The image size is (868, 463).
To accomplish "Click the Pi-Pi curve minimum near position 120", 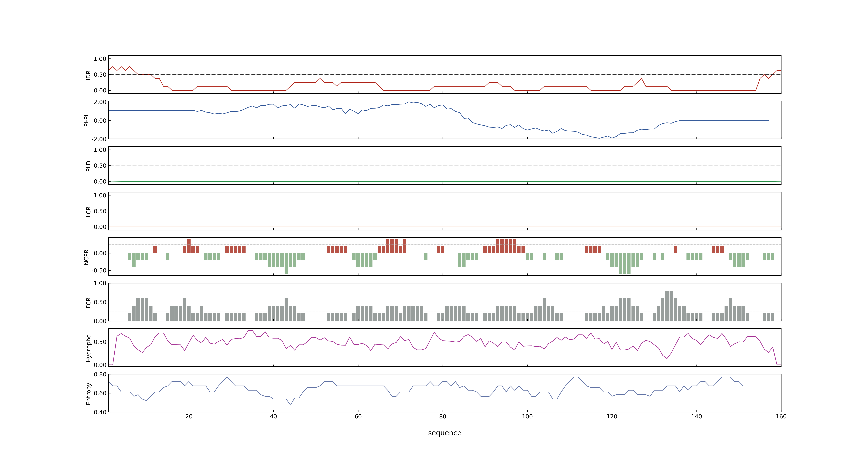I will click(612, 138).
